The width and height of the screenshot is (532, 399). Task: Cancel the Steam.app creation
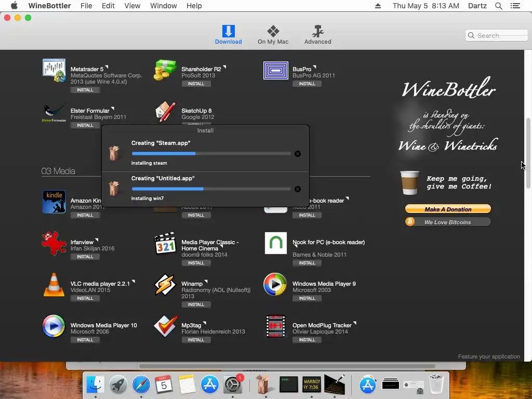click(298, 154)
